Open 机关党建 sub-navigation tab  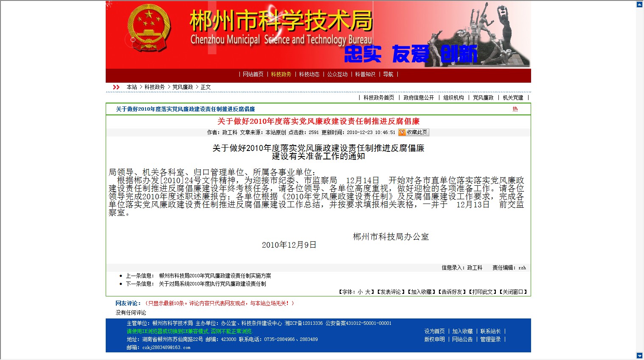click(x=513, y=98)
